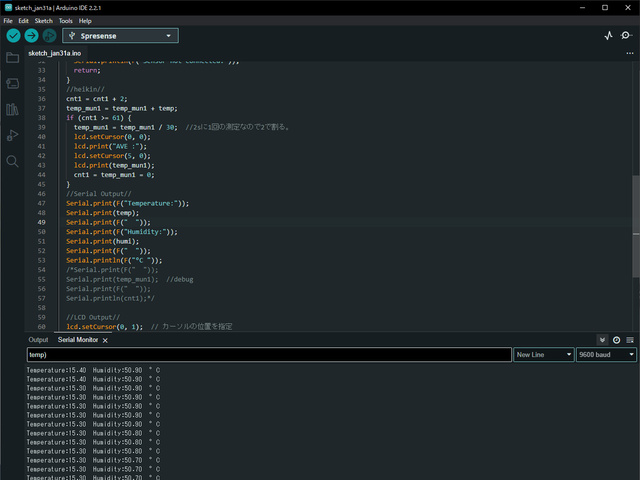640x480 pixels.
Task: Open the Boards Manager sidebar icon
Action: click(x=12, y=84)
